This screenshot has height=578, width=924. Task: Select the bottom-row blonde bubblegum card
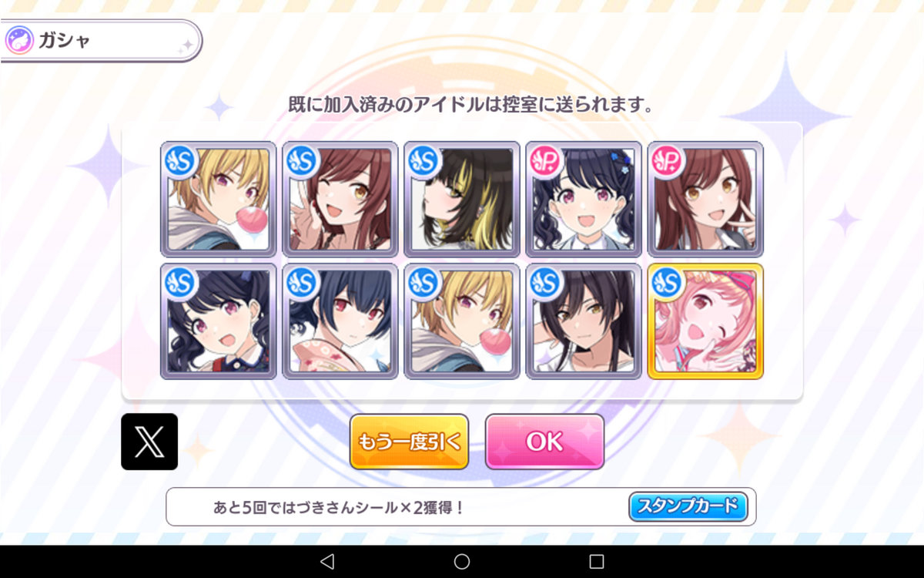[x=462, y=321]
